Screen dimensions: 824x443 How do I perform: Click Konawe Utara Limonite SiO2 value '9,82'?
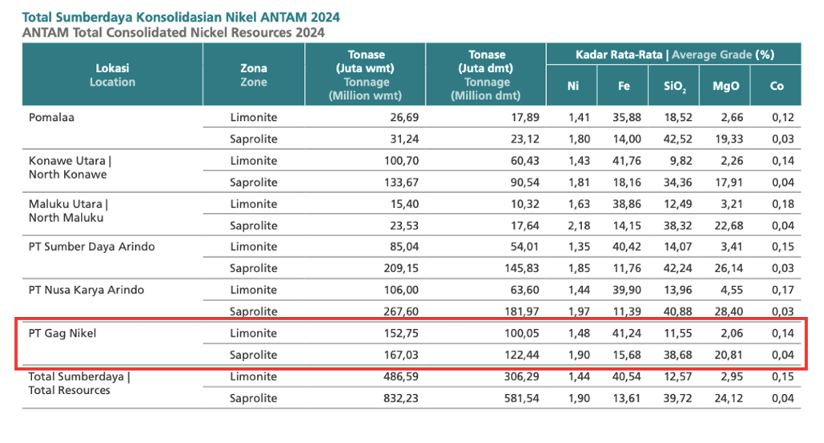tap(681, 161)
